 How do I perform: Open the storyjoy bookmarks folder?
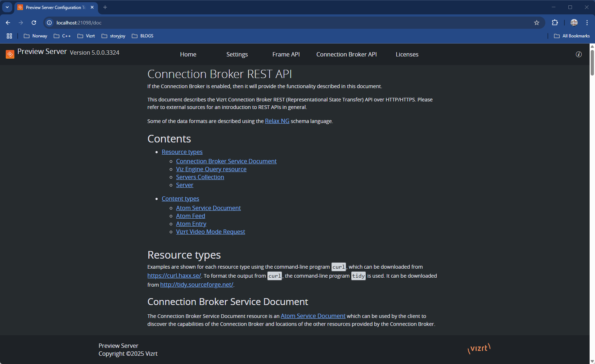(113, 36)
